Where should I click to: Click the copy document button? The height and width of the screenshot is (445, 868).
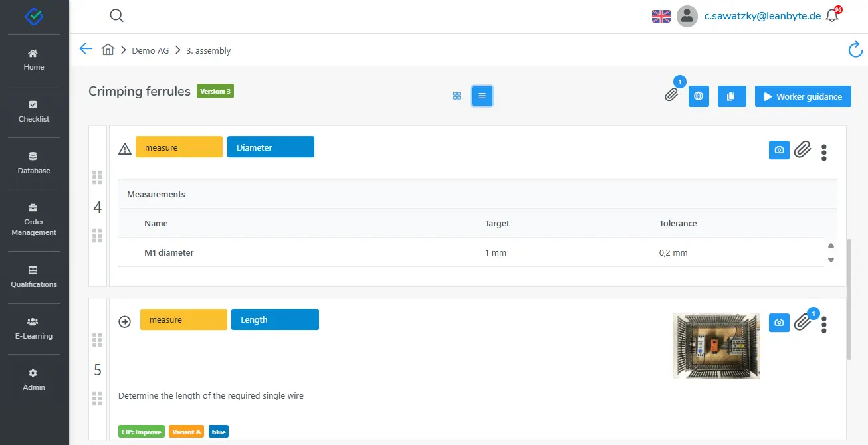point(730,96)
